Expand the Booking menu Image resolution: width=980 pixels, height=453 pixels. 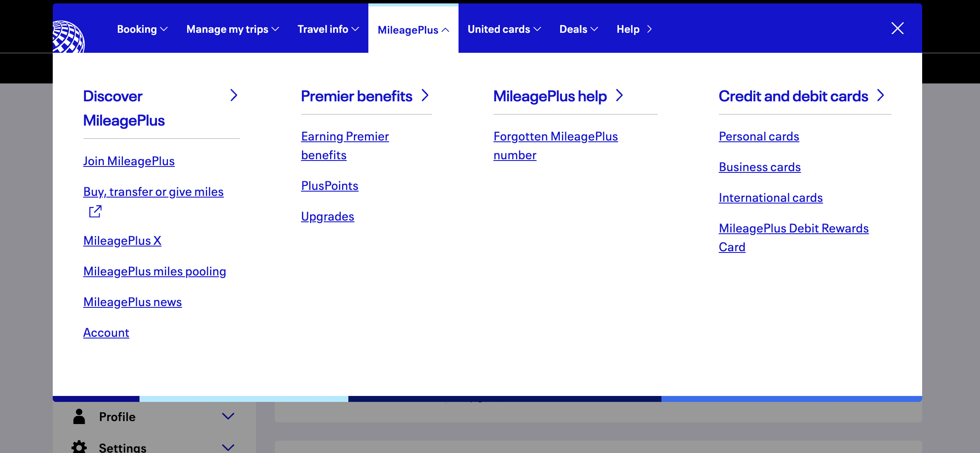[142, 29]
